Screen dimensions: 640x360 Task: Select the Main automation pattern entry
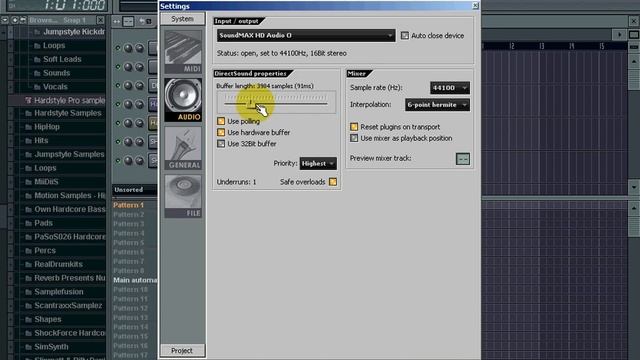(x=135, y=280)
